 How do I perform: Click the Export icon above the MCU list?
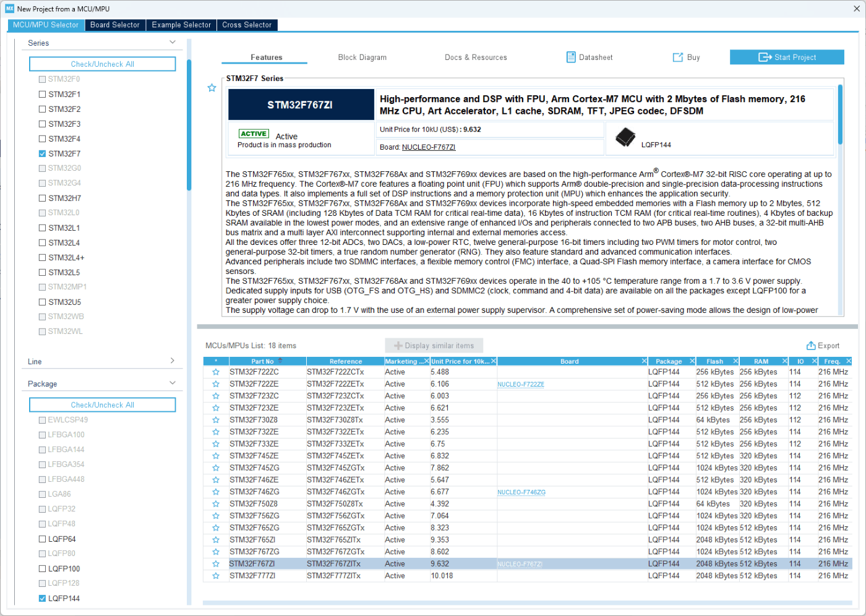(x=811, y=346)
